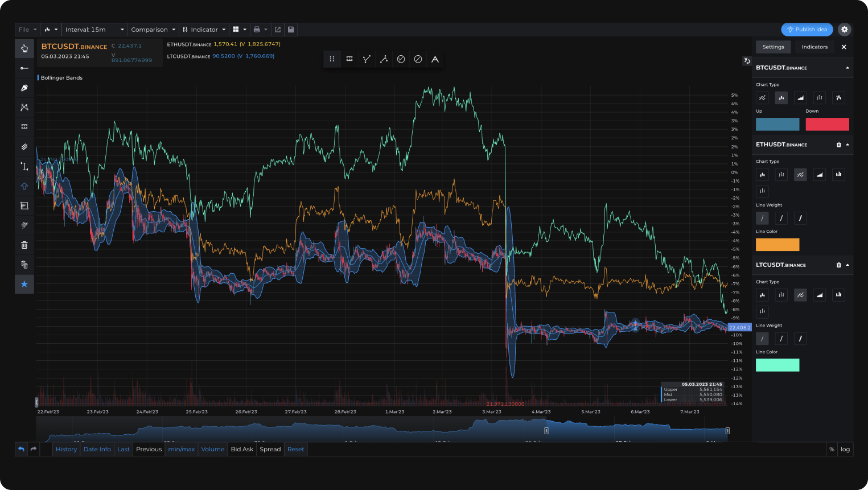Toggle the Volume display option

click(212, 449)
